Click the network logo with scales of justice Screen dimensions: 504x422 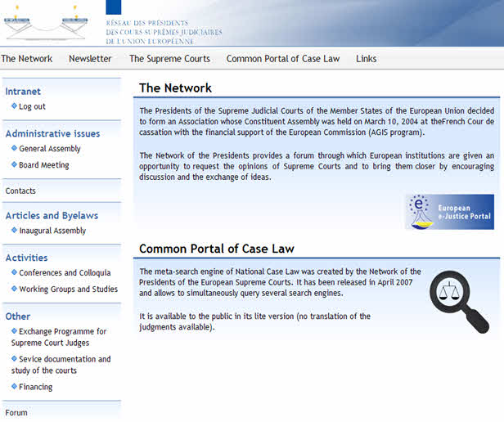[46, 23]
